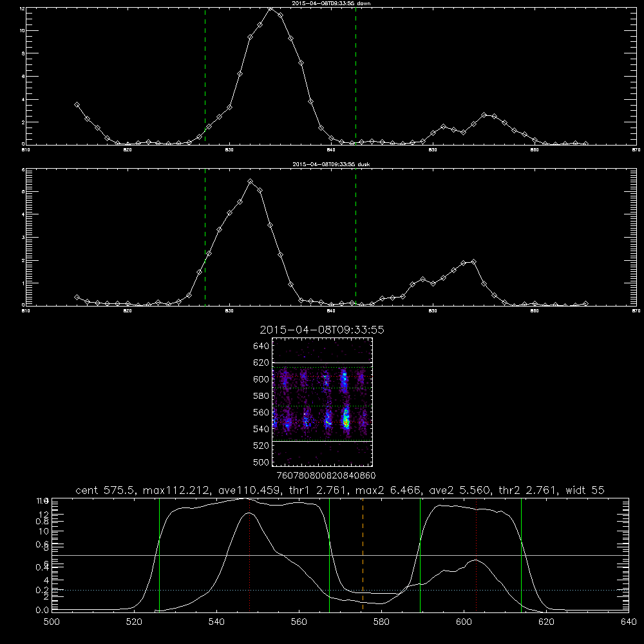The height and width of the screenshot is (644, 644).
Task: Select the first data point of dawn curve
Action: click(x=77, y=105)
